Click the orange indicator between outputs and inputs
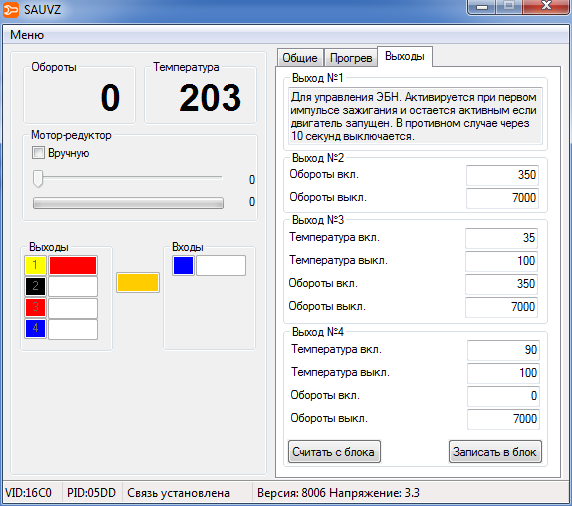572x506 pixels. [138, 282]
